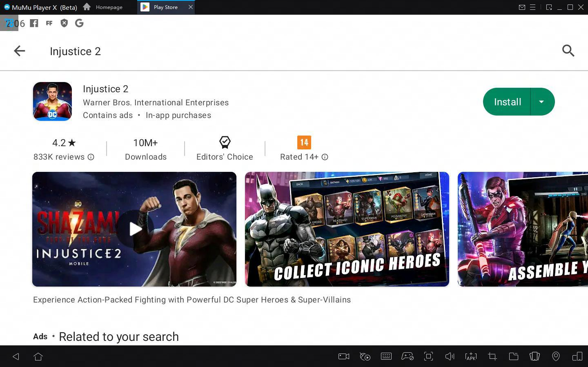588x367 pixels.
Task: Play the Shazam Injustice 2 trailer video
Action: pos(134,229)
